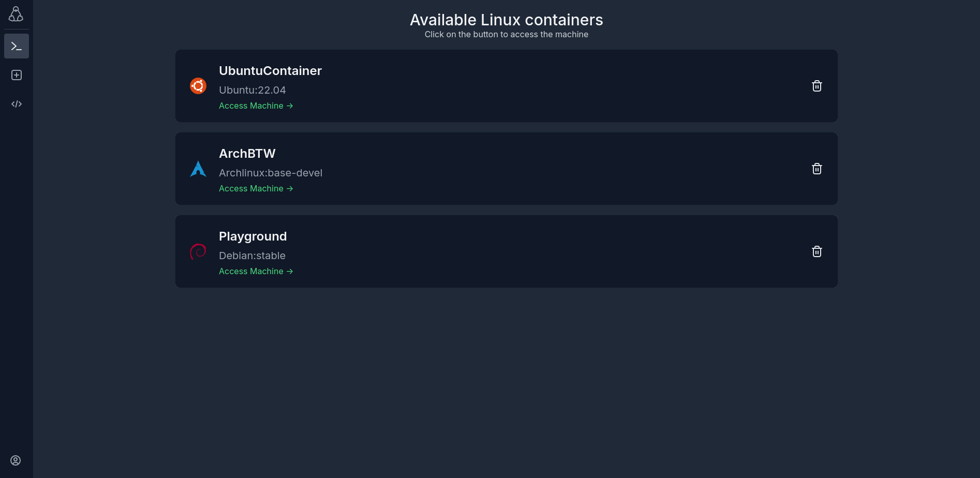Click the Tux logo at top of sidebar
Viewport: 980px width, 478px height.
pos(16,14)
